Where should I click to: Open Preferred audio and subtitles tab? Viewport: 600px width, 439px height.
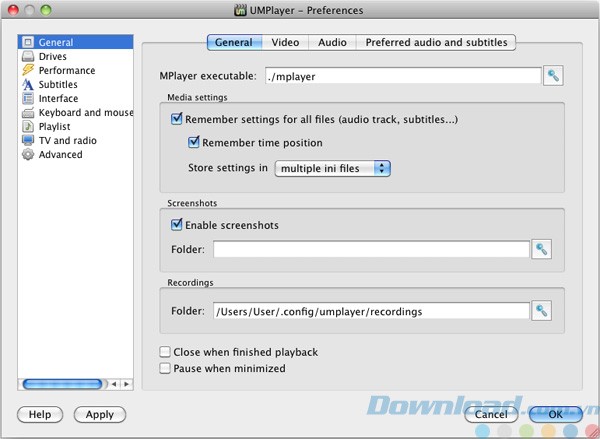pos(437,43)
